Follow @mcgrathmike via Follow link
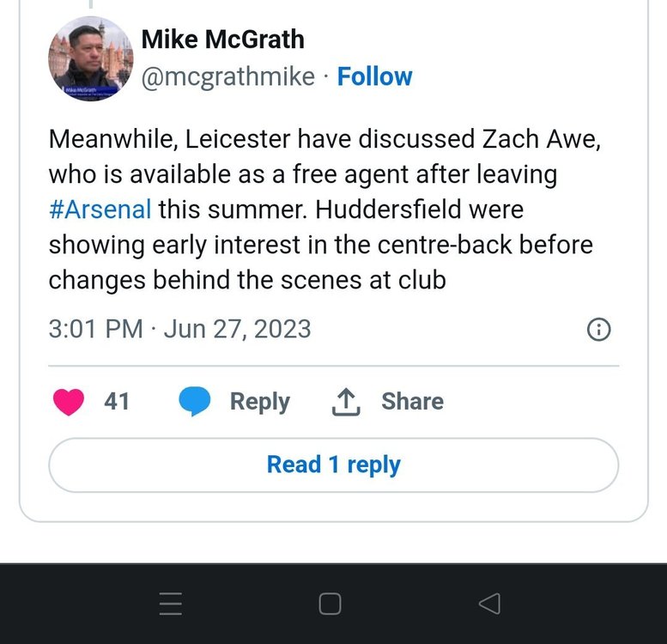 coord(375,76)
